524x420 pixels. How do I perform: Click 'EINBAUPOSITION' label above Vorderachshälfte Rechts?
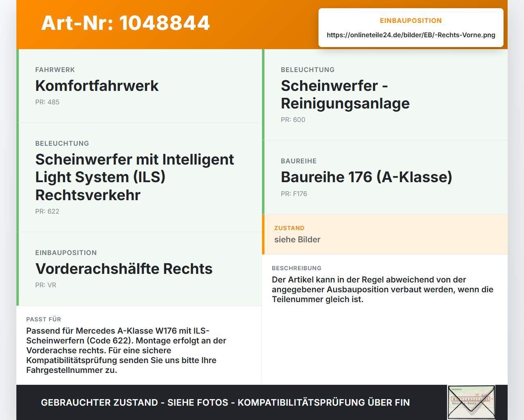[x=66, y=253]
